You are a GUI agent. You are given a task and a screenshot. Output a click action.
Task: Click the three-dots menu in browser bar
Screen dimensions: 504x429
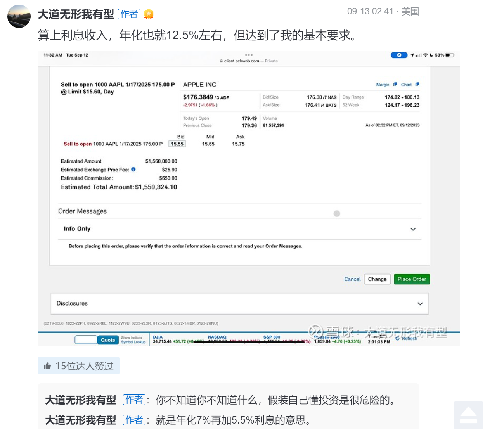249,55
